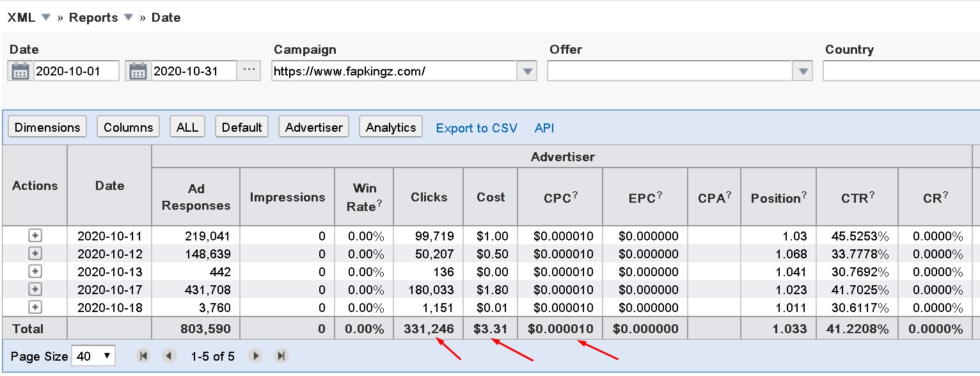
Task: Expand the 2020-10-11 row details
Action: [35, 235]
